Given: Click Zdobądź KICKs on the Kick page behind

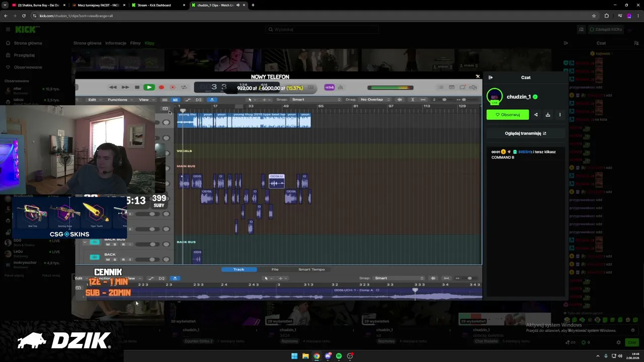Looking at the screenshot, I should click(606, 29).
